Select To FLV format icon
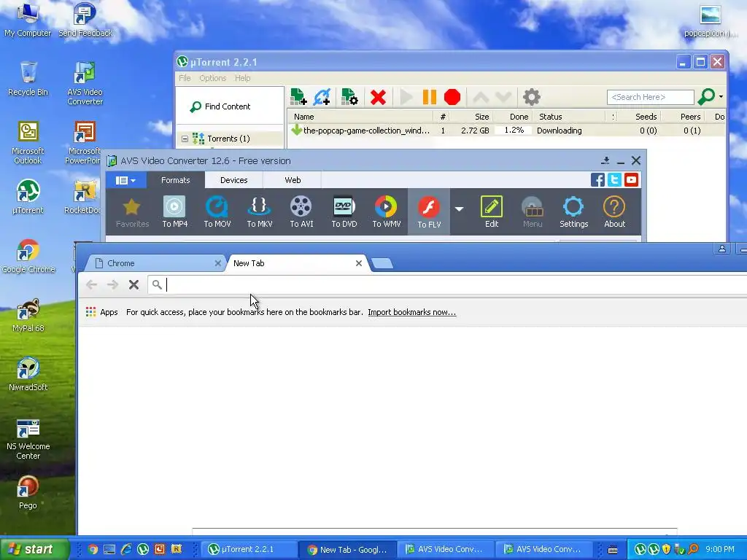The width and height of the screenshot is (747, 560). coord(429,212)
